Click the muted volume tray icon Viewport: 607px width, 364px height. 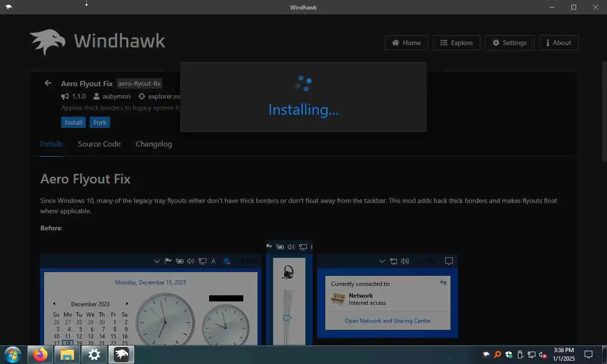pos(543,355)
